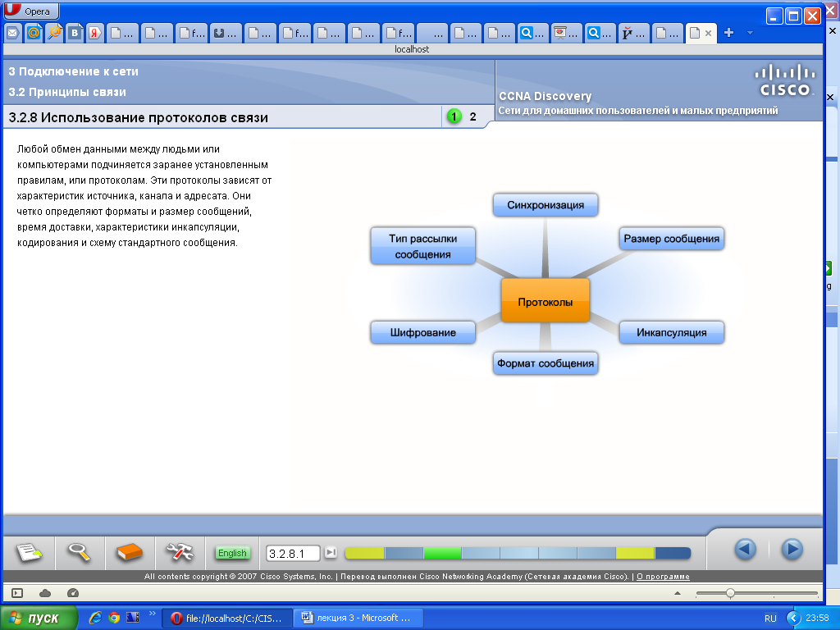Open the Windows пуск start button
This screenshot has height=630, width=840.
[39, 618]
